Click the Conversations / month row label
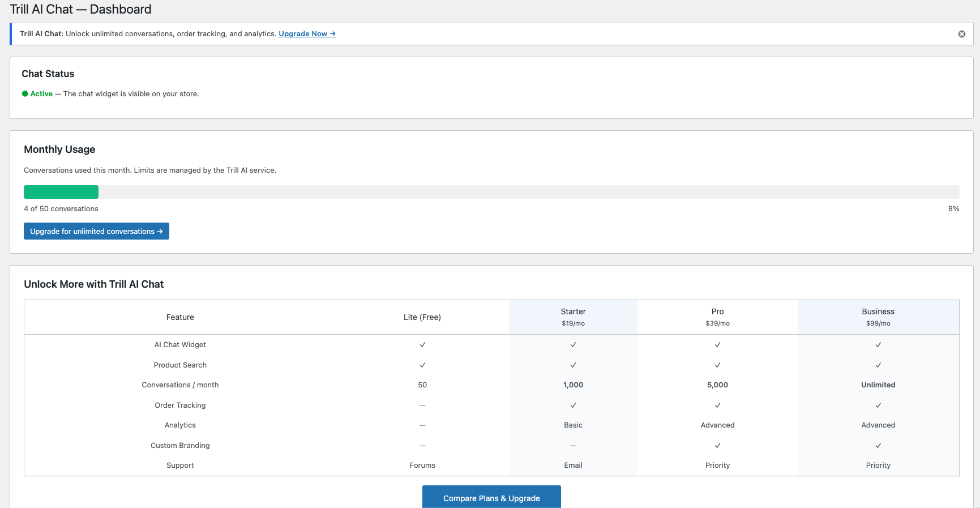 (180, 385)
